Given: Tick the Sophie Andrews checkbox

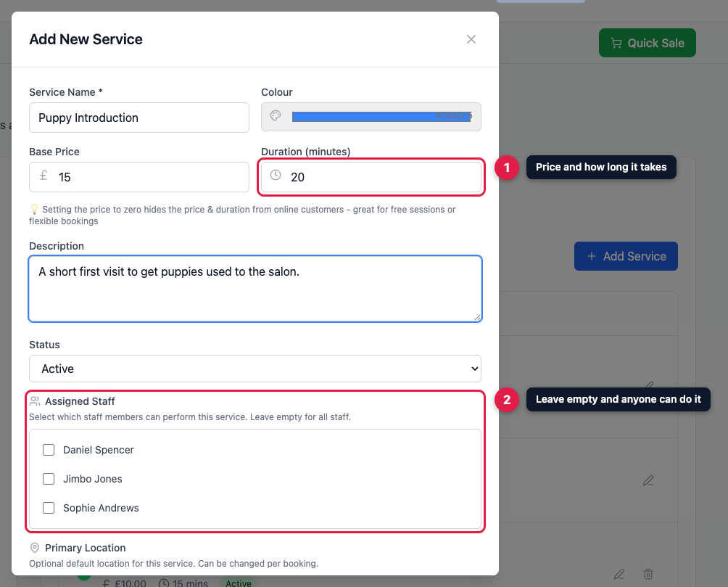Looking at the screenshot, I should click(x=49, y=507).
